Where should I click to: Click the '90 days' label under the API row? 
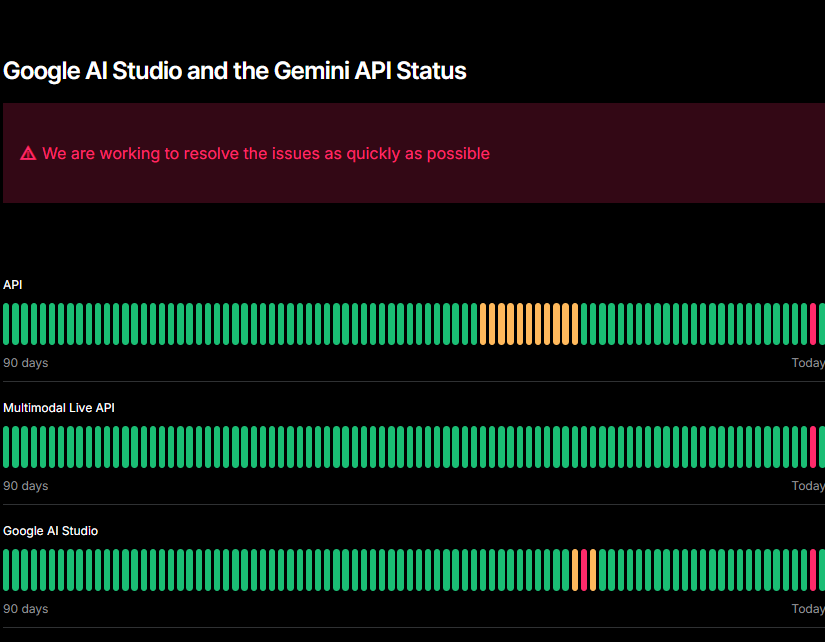click(26, 363)
